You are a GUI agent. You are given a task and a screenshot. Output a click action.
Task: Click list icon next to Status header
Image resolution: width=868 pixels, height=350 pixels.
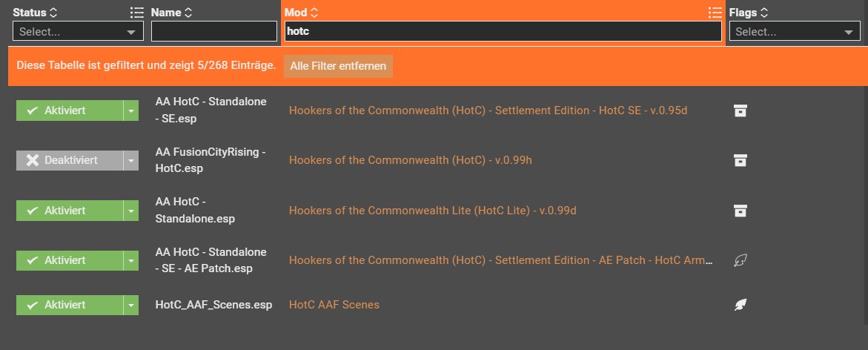pos(136,13)
